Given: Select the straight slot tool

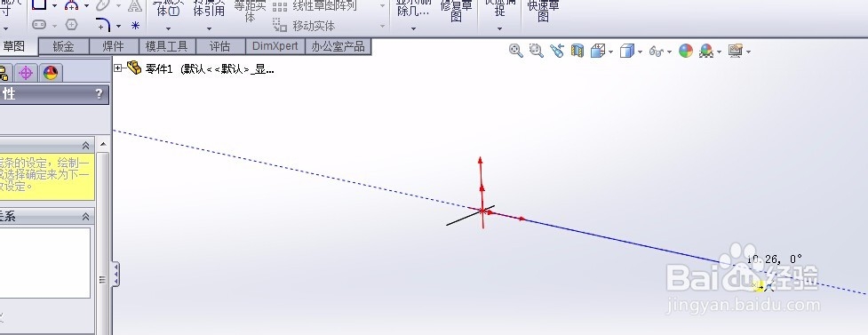Looking at the screenshot, I should (x=39, y=25).
